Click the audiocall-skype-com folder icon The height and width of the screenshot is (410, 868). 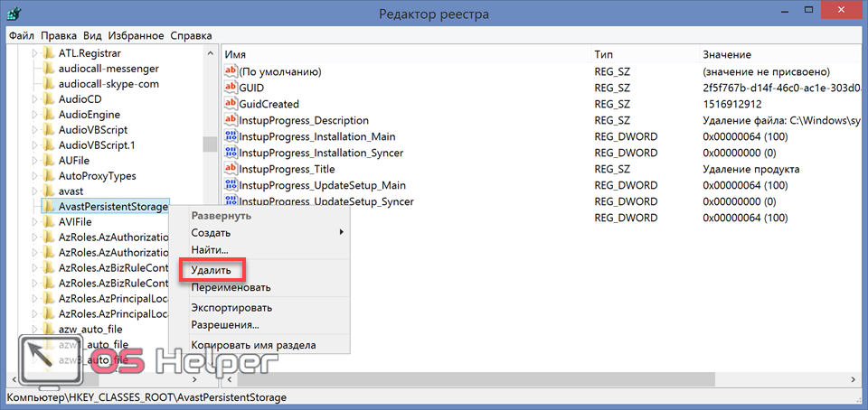point(49,84)
